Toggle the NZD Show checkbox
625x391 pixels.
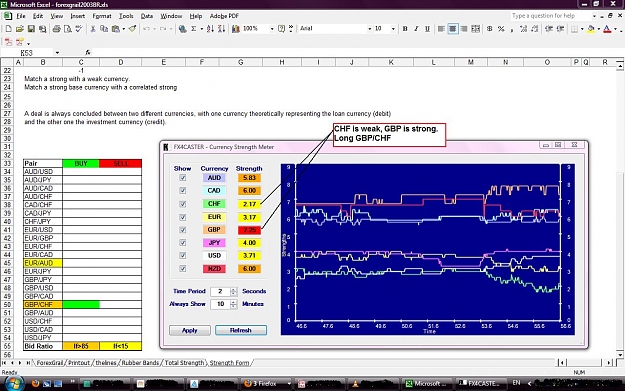pyautogui.click(x=183, y=269)
